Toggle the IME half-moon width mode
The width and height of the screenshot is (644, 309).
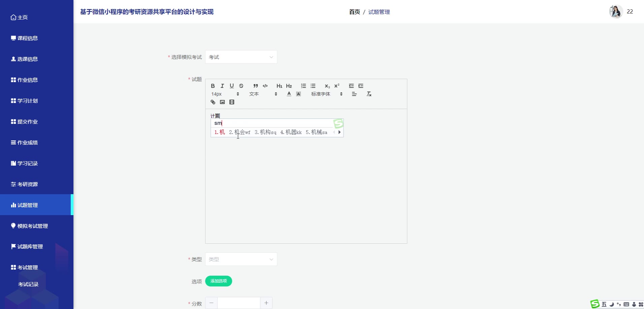click(x=612, y=304)
